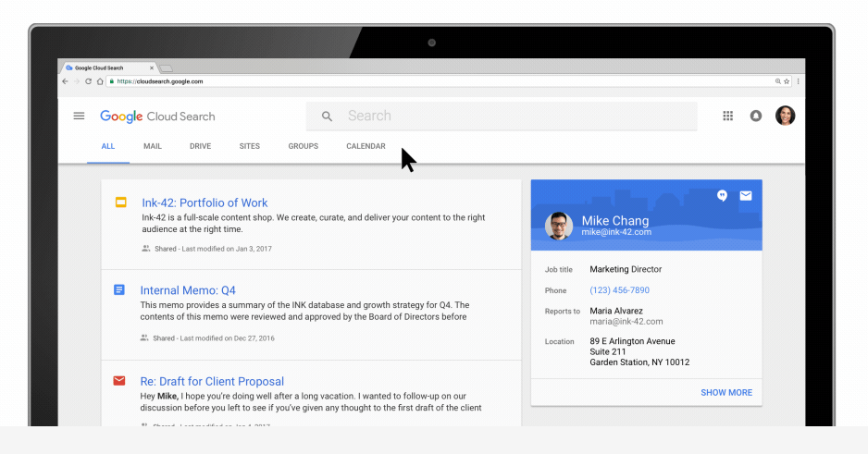This screenshot has height=454, width=868.
Task: Select the ALL results tab
Action: pyautogui.click(x=108, y=146)
